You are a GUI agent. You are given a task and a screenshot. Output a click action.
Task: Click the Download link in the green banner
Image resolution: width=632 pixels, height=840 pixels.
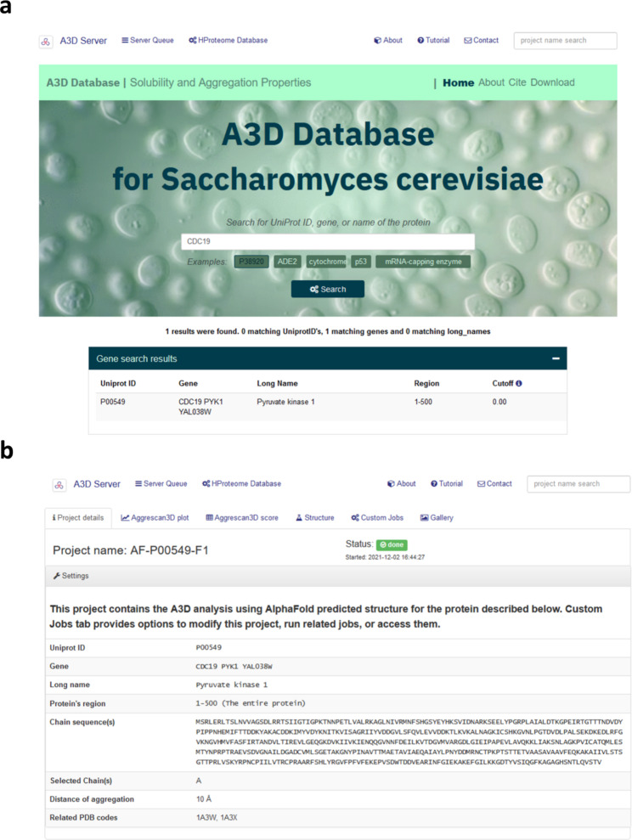pos(552,82)
